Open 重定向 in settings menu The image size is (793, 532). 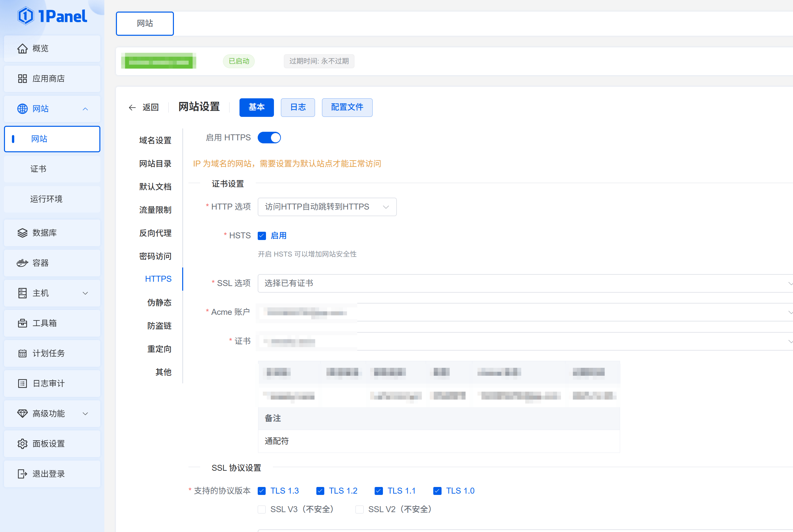(x=159, y=349)
